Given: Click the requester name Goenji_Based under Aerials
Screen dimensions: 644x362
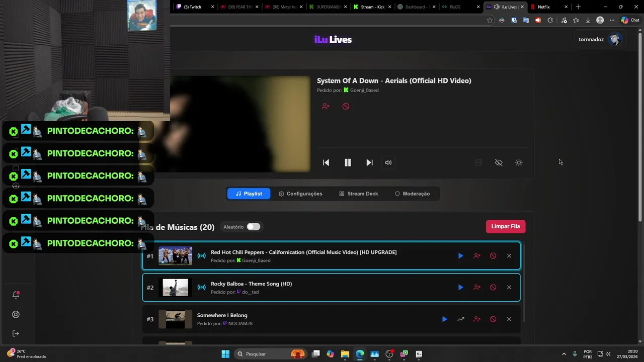Looking at the screenshot, I should click(x=364, y=90).
